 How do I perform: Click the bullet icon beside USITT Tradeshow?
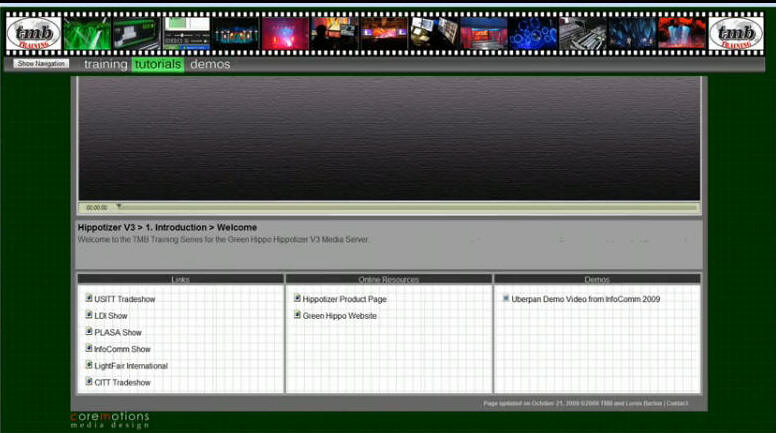click(x=89, y=298)
